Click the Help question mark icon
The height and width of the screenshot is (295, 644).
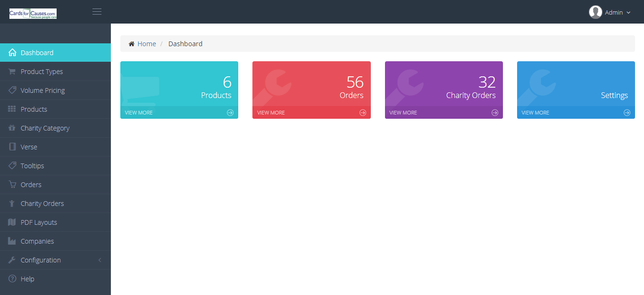click(12, 279)
